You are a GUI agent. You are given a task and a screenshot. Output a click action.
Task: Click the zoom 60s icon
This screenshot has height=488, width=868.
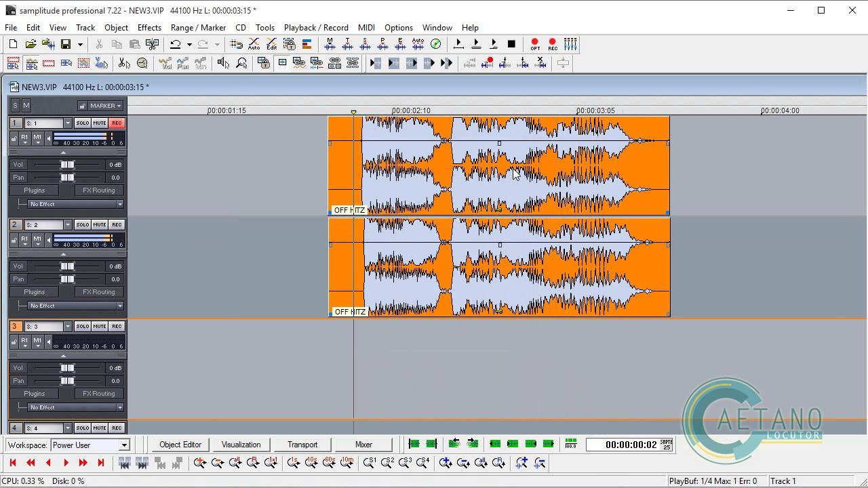[x=328, y=463]
